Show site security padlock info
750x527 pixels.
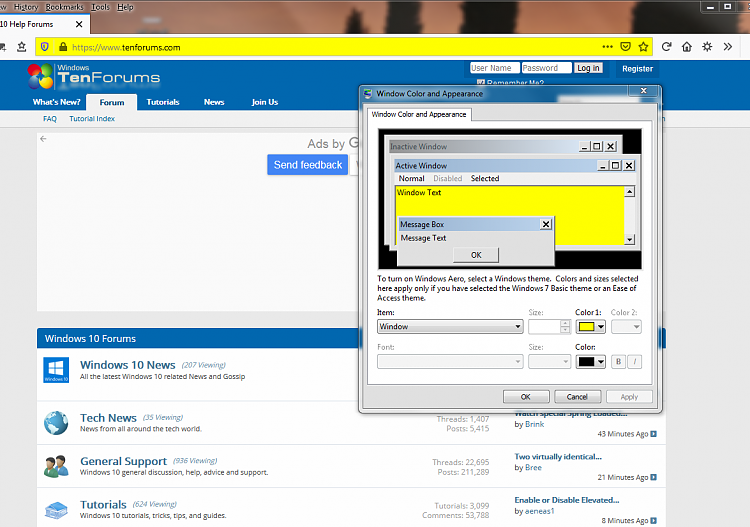63,47
